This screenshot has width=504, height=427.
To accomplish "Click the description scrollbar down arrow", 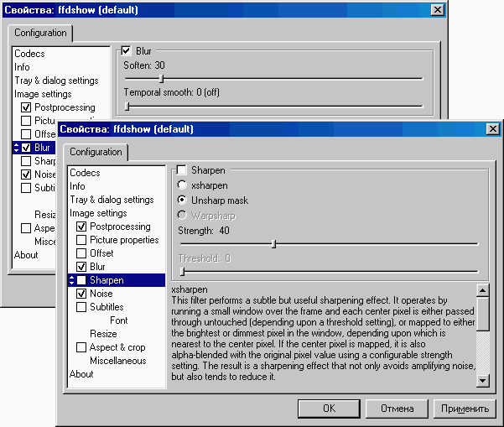I will 482,381.
